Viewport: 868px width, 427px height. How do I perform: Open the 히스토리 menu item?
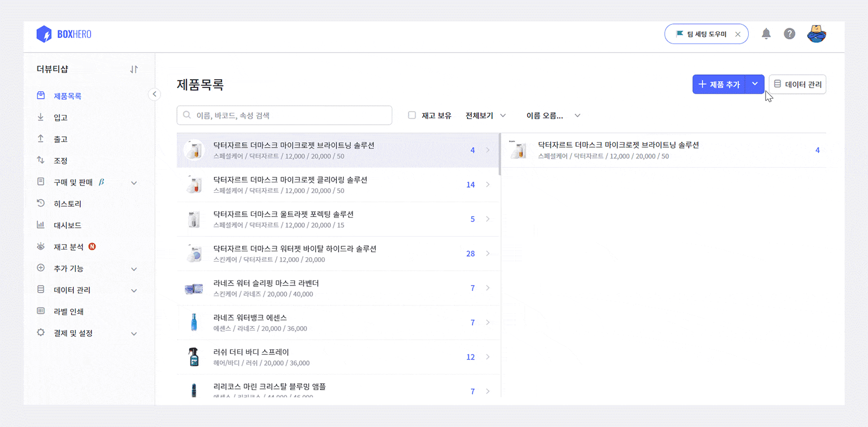[x=67, y=204]
